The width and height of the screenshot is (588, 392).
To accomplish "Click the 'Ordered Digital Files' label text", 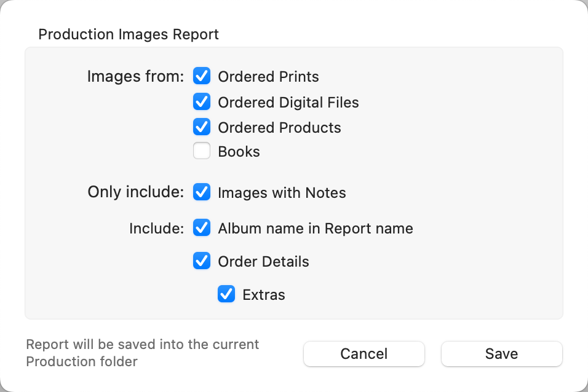I will (x=288, y=102).
